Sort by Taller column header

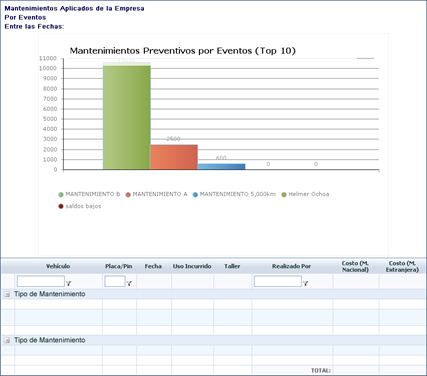point(232,266)
